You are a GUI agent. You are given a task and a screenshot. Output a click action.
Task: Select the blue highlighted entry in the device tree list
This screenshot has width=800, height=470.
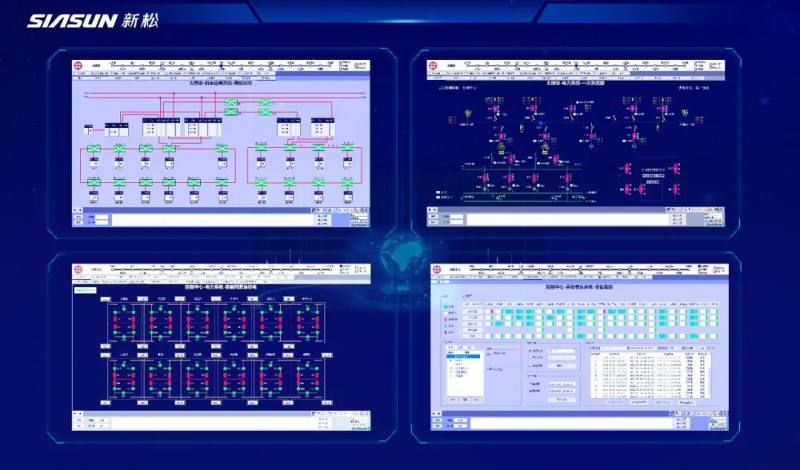pyautogui.click(x=463, y=356)
